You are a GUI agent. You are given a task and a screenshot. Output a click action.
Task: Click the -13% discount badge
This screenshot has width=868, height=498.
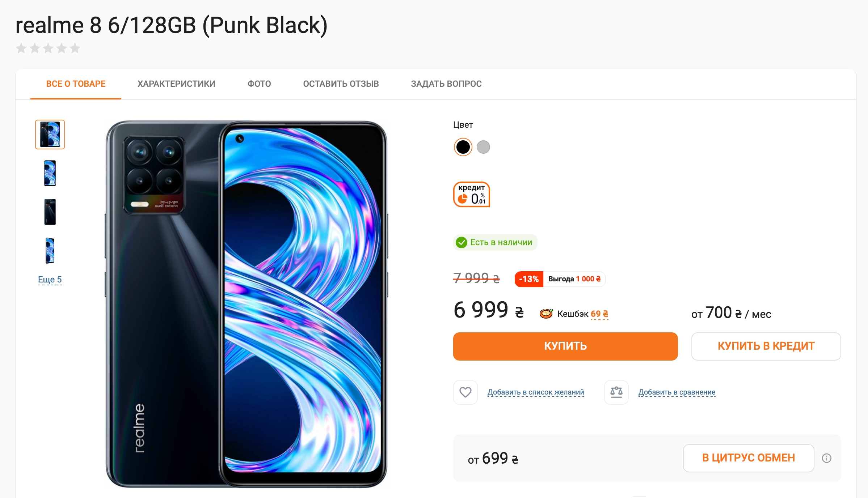529,279
